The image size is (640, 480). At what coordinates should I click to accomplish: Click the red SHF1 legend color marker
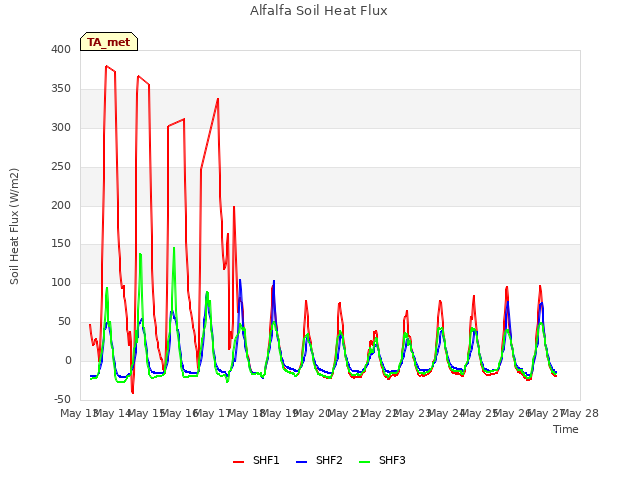click(238, 462)
